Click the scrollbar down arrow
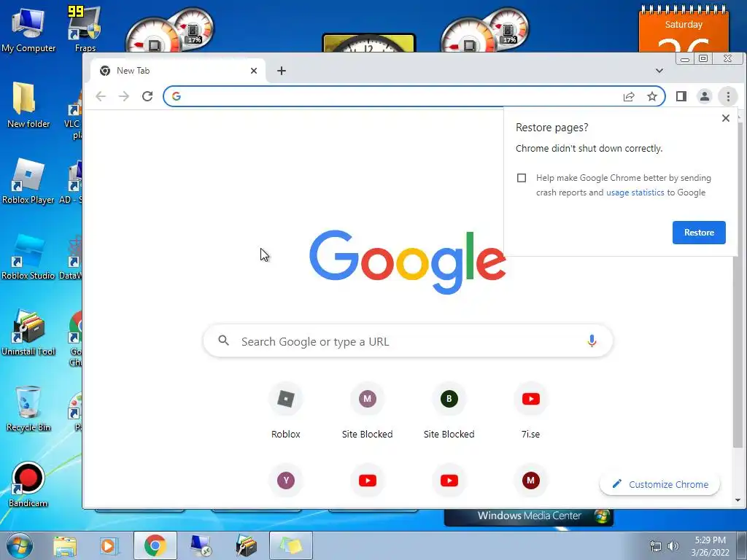Image resolution: width=747 pixels, height=560 pixels. pyautogui.click(x=738, y=500)
